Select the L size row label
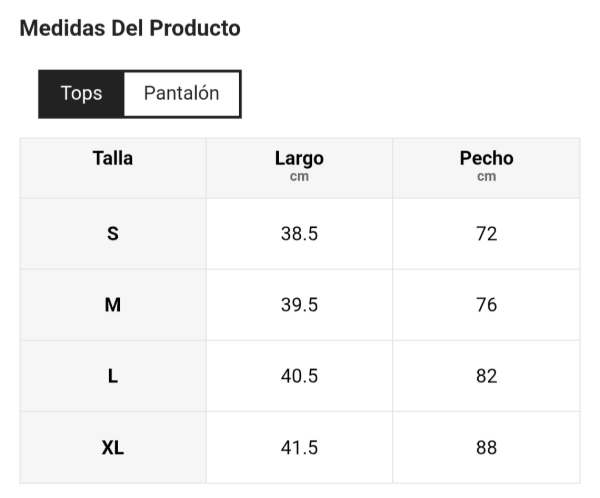This screenshot has width=600, height=498. [113, 376]
